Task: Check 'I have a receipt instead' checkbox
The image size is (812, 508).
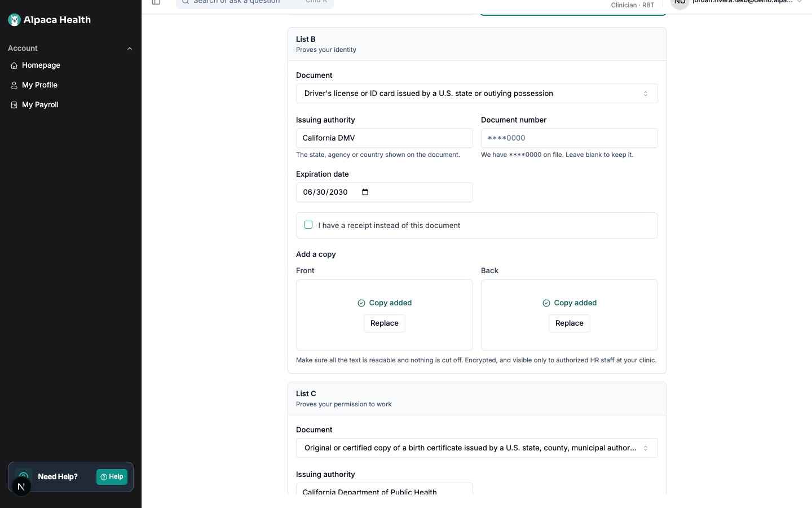Action: (308, 225)
